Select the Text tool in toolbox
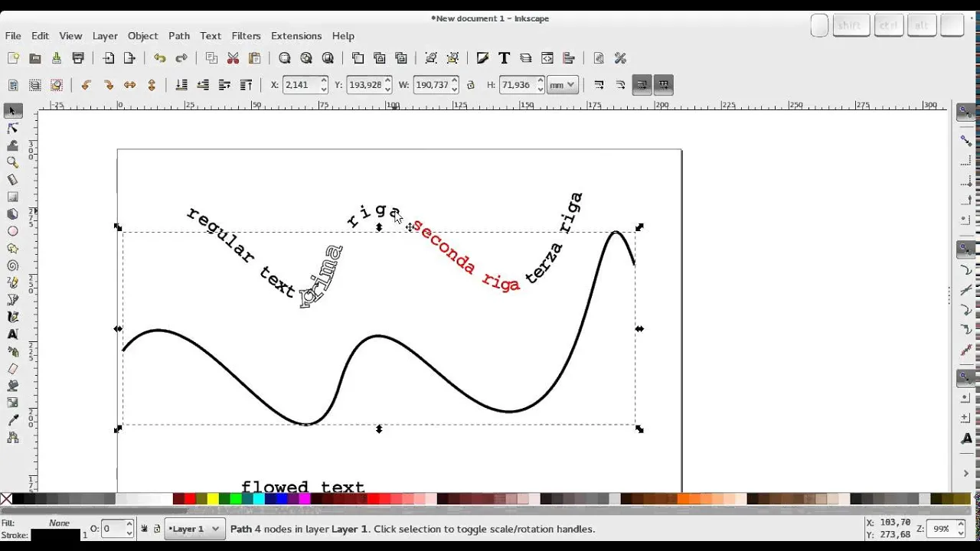Image resolution: width=980 pixels, height=551 pixels. (12, 334)
